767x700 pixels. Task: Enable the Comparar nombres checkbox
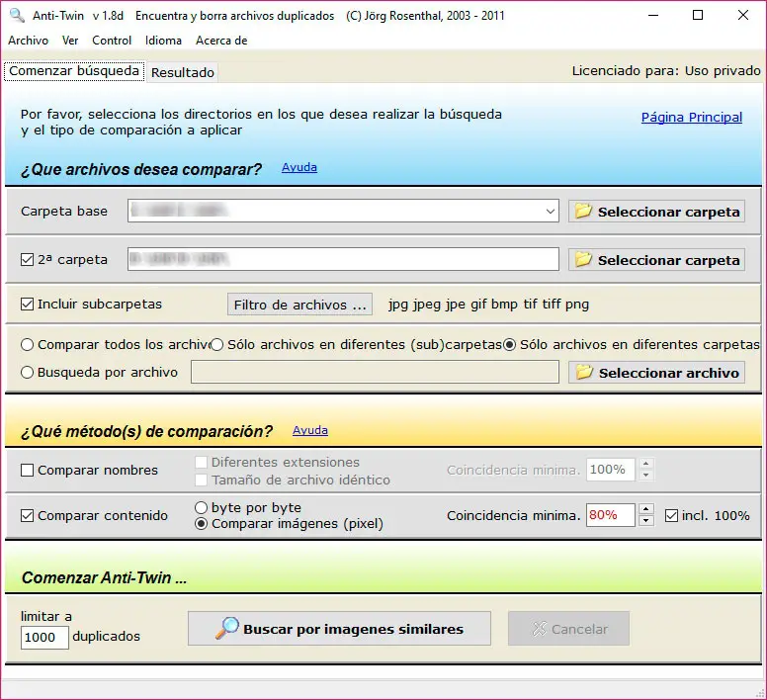coord(27,470)
